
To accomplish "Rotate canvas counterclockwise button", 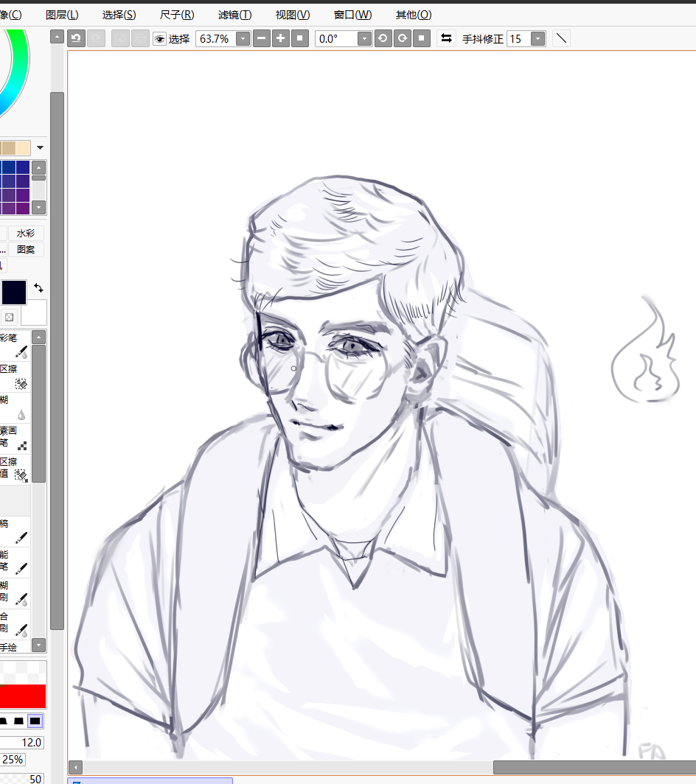I will 383,38.
